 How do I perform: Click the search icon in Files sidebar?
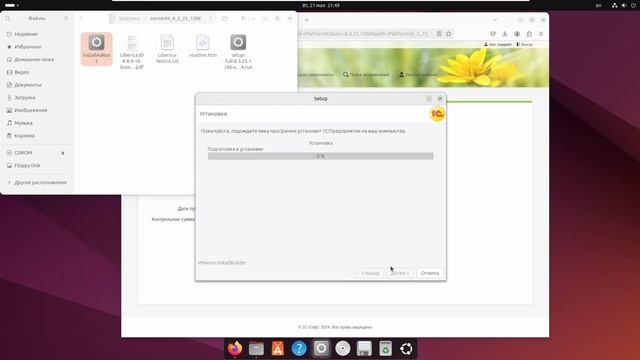pyautogui.click(x=8, y=18)
